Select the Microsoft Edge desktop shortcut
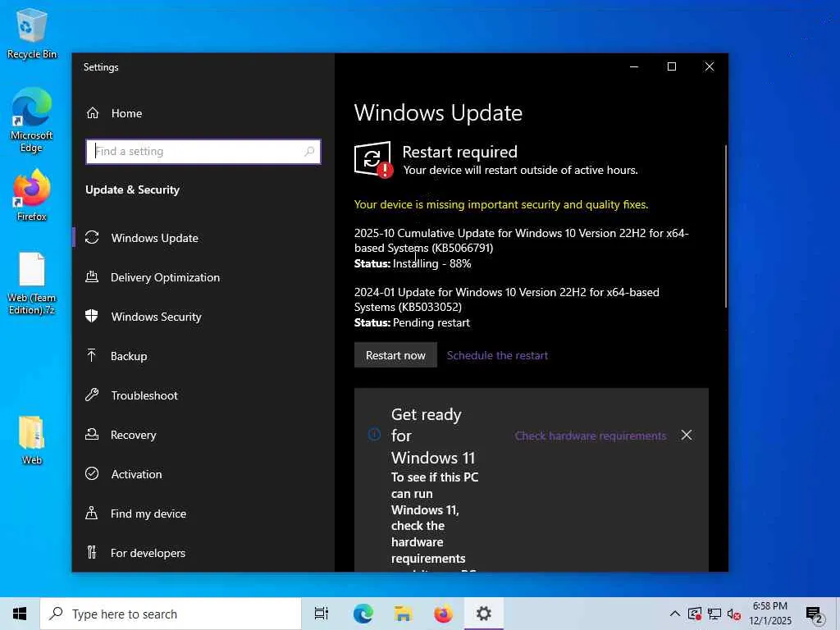The image size is (840, 630). (x=32, y=120)
